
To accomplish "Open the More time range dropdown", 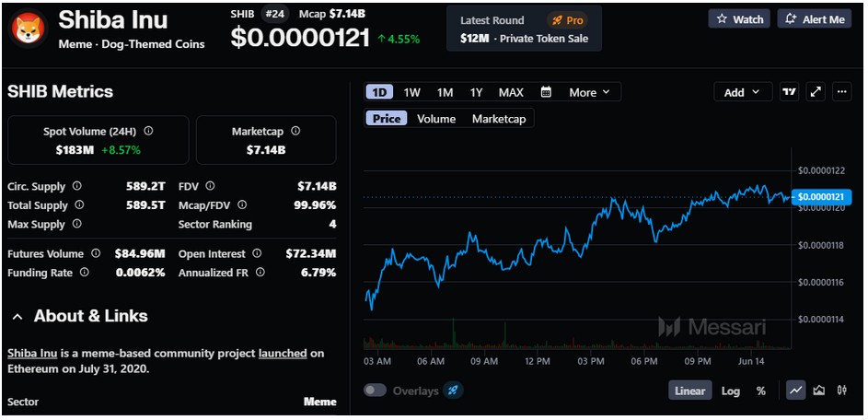I will pyautogui.click(x=589, y=92).
